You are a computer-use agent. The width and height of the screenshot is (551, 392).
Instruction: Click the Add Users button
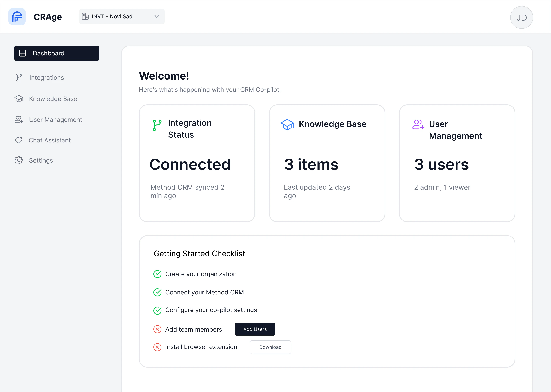click(x=255, y=329)
